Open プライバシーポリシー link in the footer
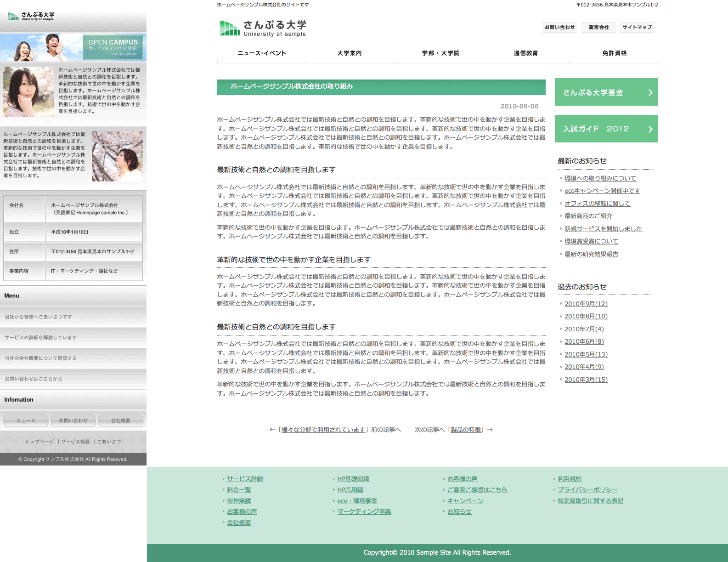The width and height of the screenshot is (728, 562). pos(587,490)
